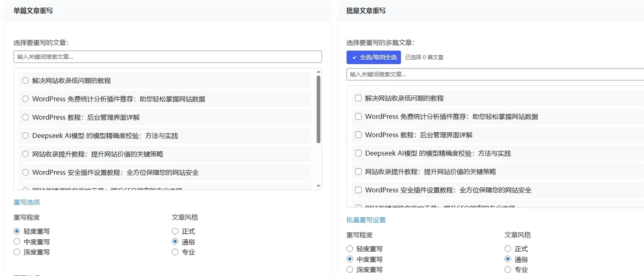This screenshot has height=276, width=644.
Task: Select 专业 style in batch rewrite settings
Action: pos(508,270)
